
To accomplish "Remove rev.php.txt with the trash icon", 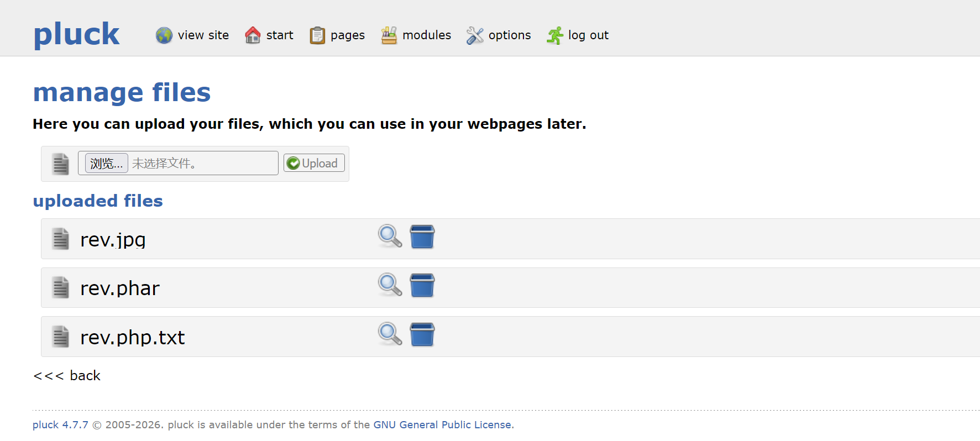I will (x=422, y=334).
